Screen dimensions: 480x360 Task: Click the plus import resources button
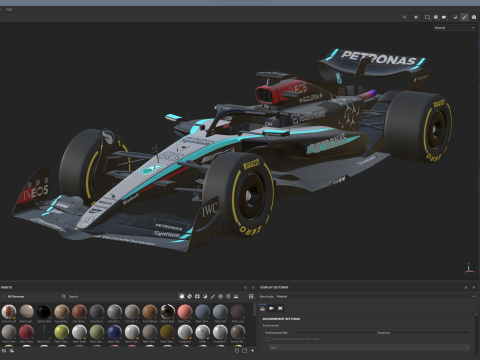pyautogui.click(x=252, y=351)
